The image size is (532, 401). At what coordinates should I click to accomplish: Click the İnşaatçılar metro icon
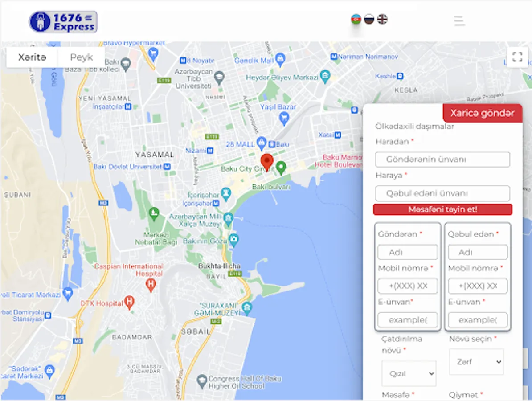128,107
